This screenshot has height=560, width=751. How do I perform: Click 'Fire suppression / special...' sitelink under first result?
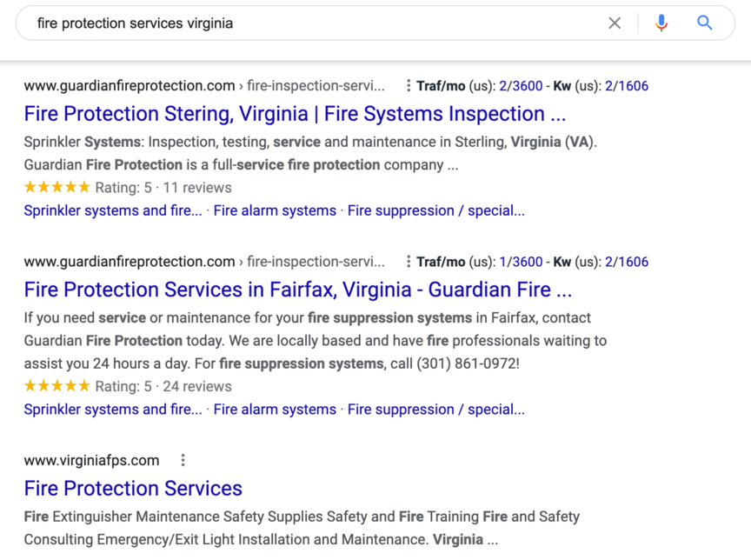click(436, 210)
